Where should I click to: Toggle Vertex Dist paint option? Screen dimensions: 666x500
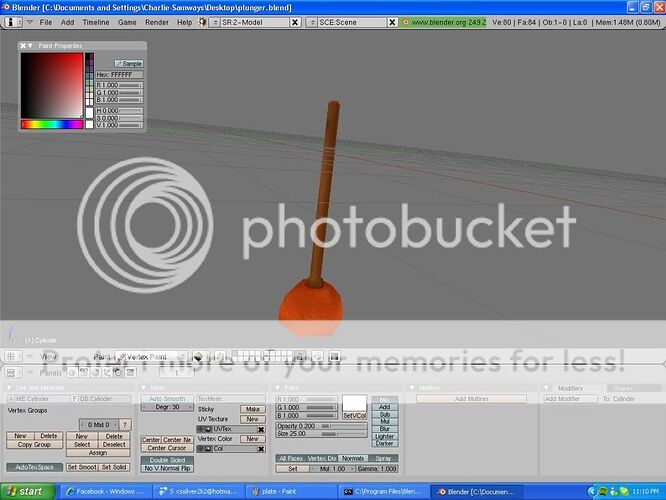coord(322,458)
